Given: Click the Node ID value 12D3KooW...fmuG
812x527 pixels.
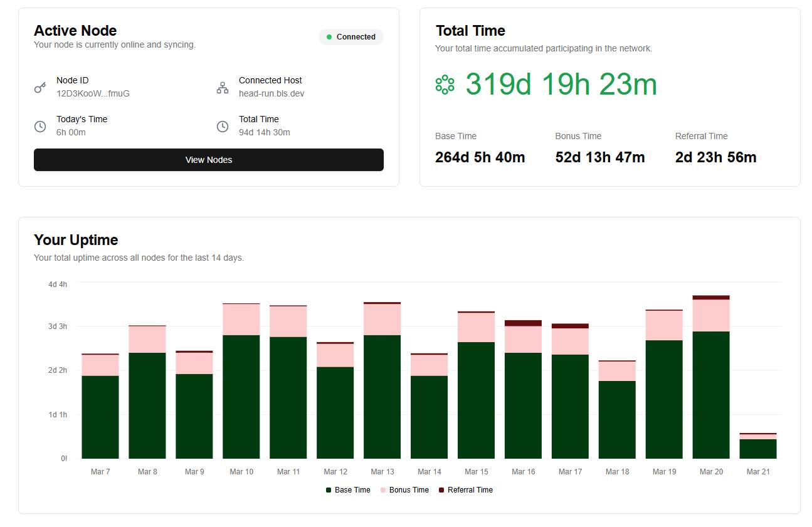Looking at the screenshot, I should click(x=93, y=94).
